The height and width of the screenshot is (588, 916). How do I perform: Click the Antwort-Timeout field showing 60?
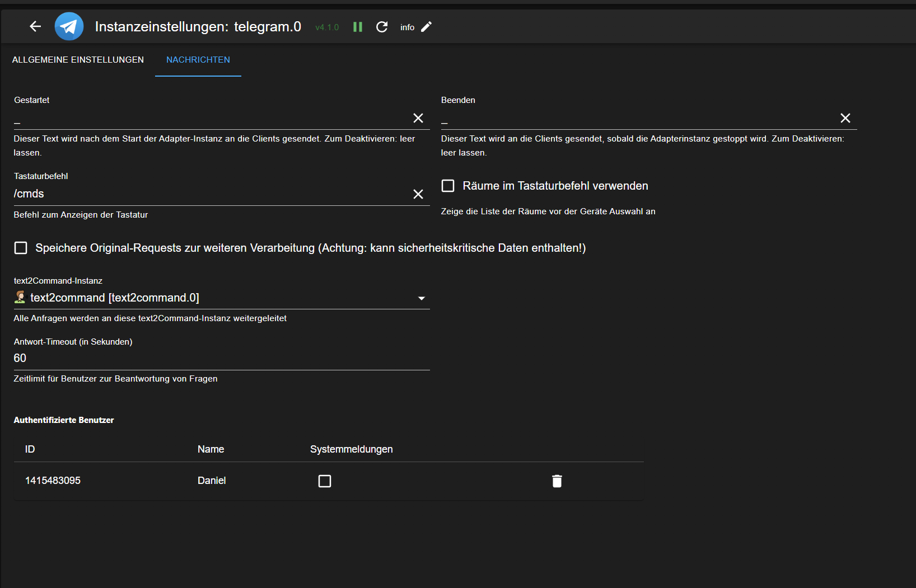222,358
